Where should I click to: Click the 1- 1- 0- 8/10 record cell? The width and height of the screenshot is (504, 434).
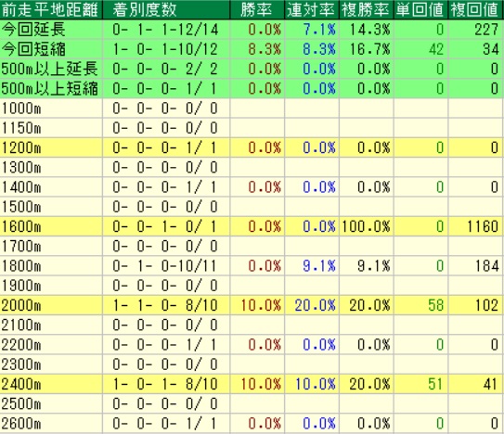(165, 305)
